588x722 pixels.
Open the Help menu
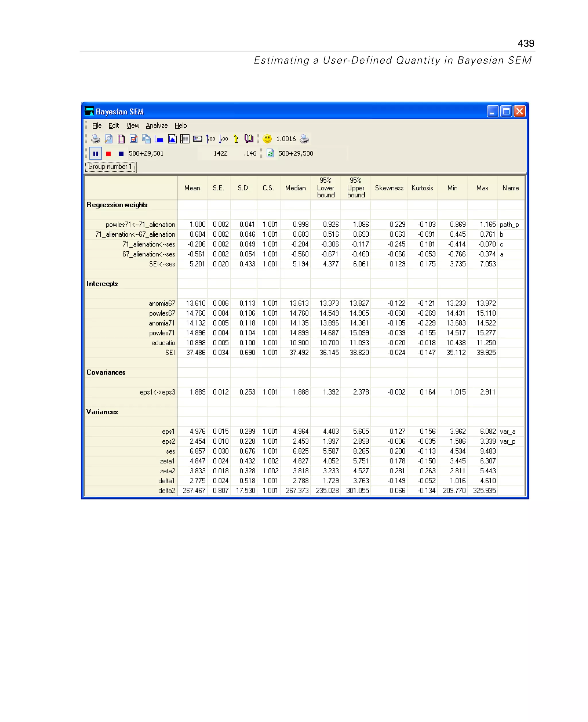click(x=181, y=126)
